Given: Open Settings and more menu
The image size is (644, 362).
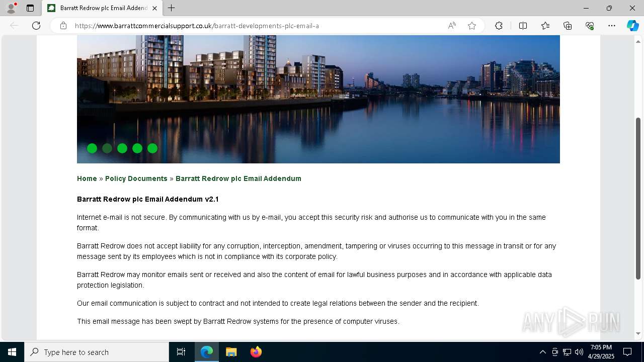Looking at the screenshot, I should pyautogui.click(x=612, y=26).
